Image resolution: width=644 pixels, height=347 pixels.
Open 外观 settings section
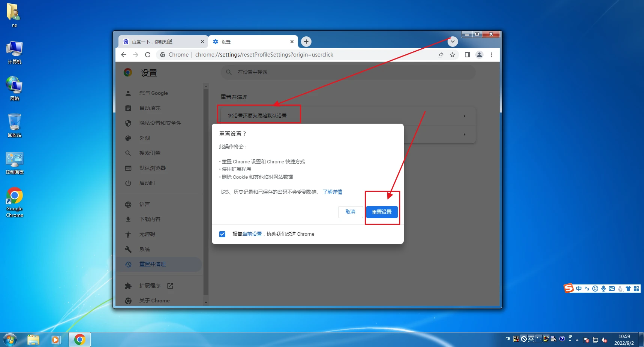point(145,138)
